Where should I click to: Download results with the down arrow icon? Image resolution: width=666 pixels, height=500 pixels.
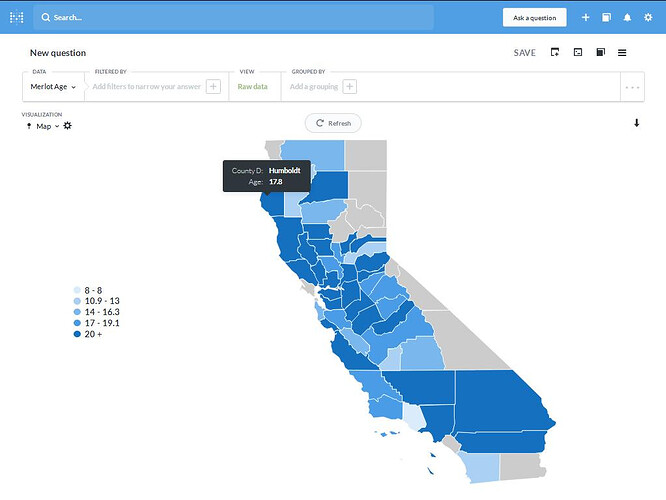point(636,123)
